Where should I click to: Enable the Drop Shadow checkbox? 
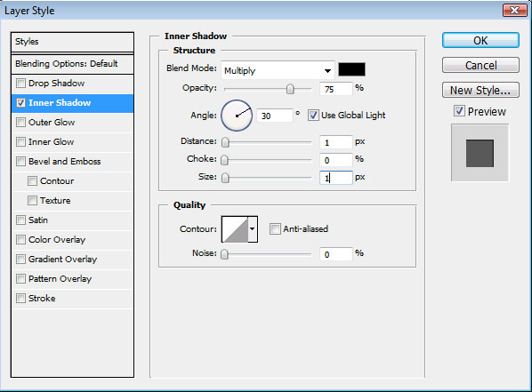coord(20,83)
